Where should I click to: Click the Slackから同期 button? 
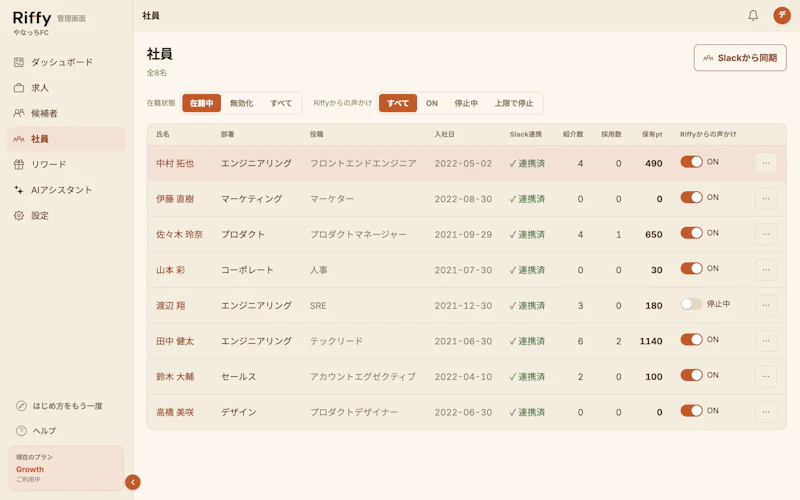[x=740, y=58]
